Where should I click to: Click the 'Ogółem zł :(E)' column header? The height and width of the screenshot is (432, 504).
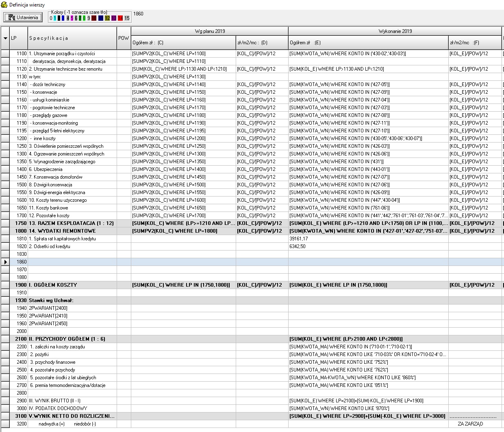coord(369,43)
